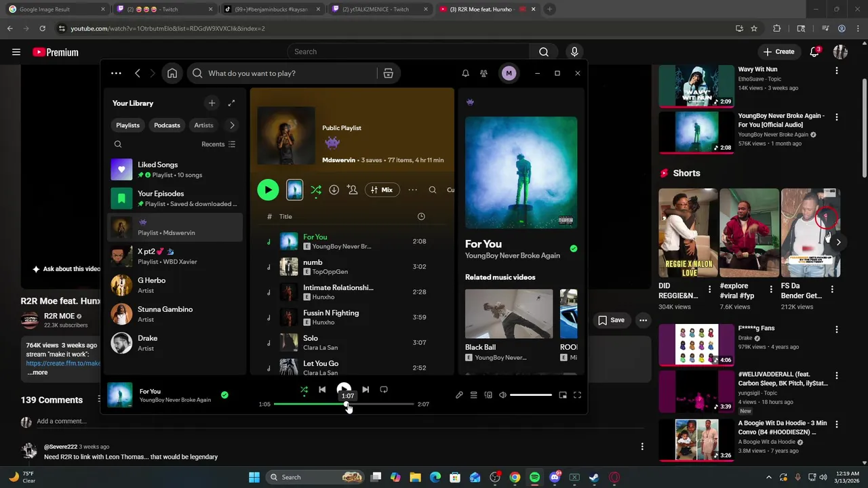
Task: Mute Spotify via speaker icon
Action: click(x=502, y=395)
